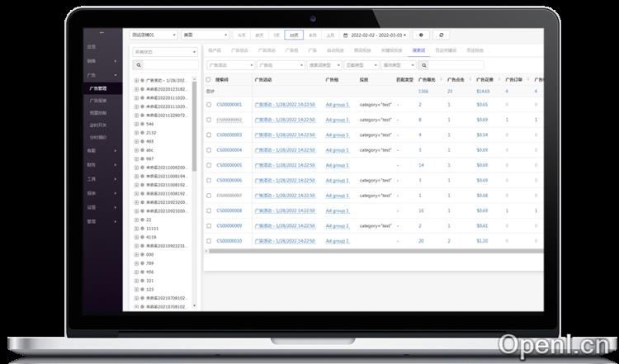Open the CS00000004 search term link
619x364 pixels.
click(x=229, y=150)
